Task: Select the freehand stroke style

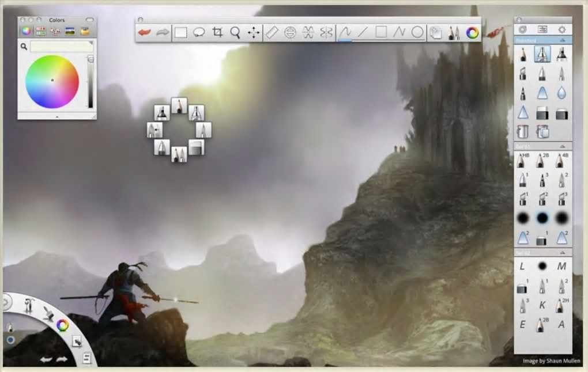Action: pyautogui.click(x=345, y=32)
